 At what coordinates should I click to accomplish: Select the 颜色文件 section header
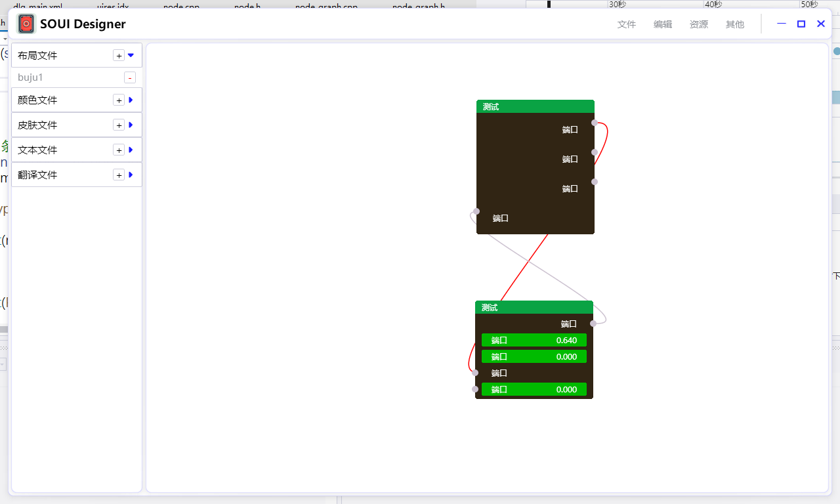tap(77, 100)
